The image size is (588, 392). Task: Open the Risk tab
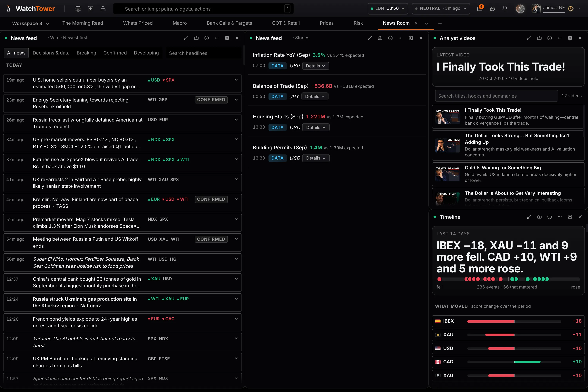[x=358, y=23]
